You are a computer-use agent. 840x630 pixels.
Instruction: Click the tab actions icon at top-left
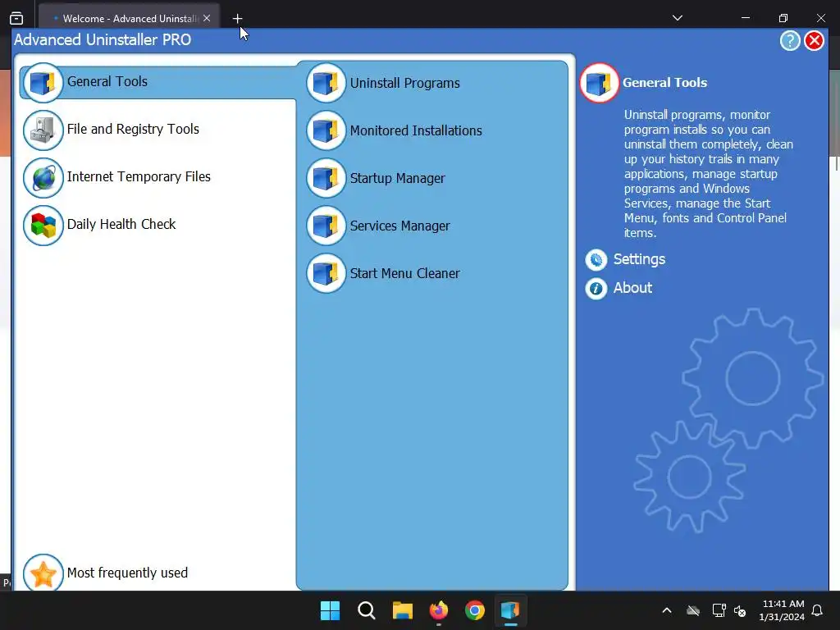click(16, 18)
